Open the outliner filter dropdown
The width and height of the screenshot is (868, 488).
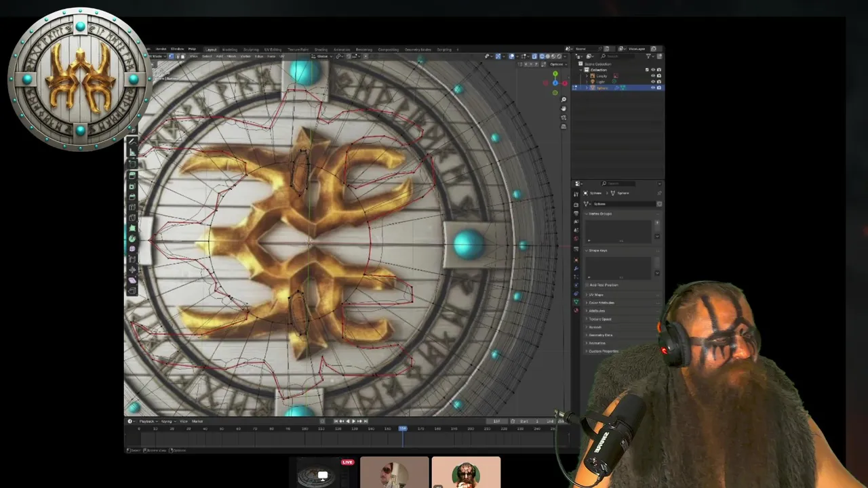649,56
